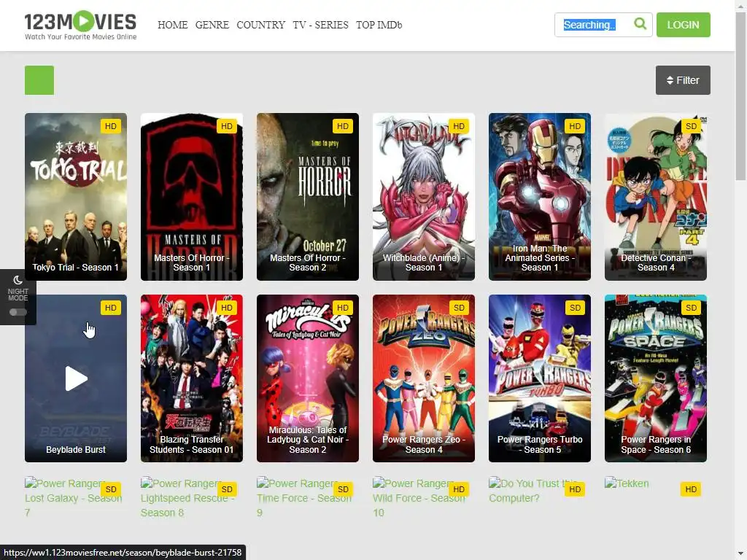This screenshot has width=747, height=560.
Task: Click the 123Movies logo
Action: [80, 26]
